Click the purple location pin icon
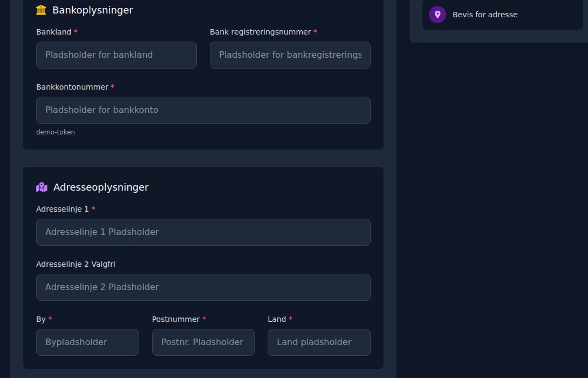 [437, 15]
